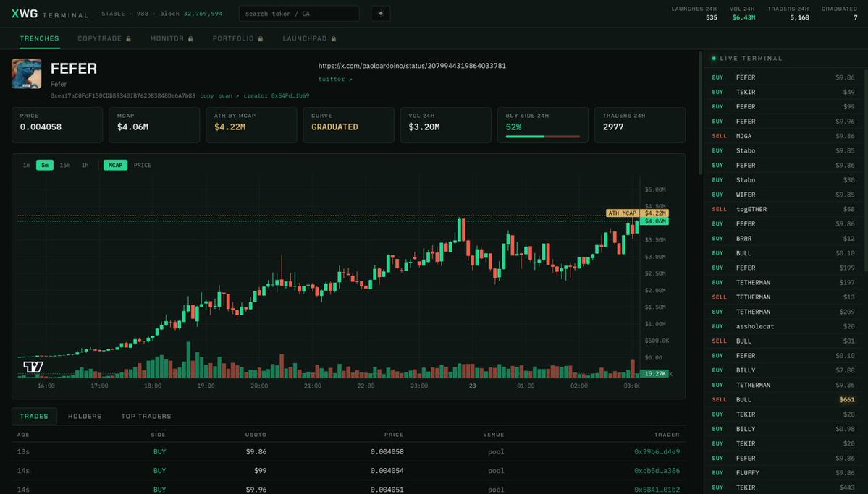Click the green Live Terminal status dot
This screenshot has height=494, width=868.
(714, 58)
